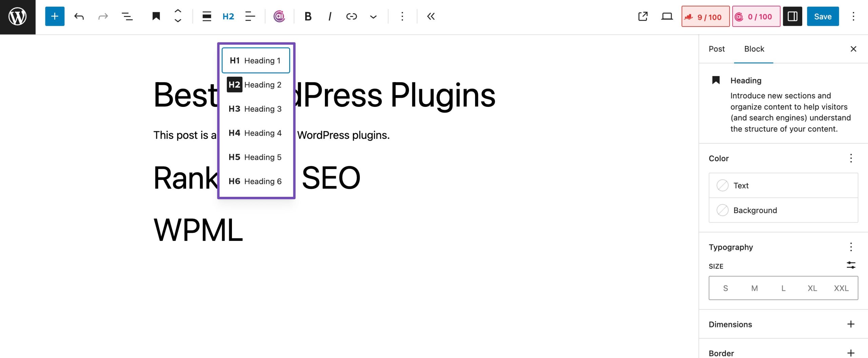
Task: Open the device preview laptop icon
Action: [667, 16]
